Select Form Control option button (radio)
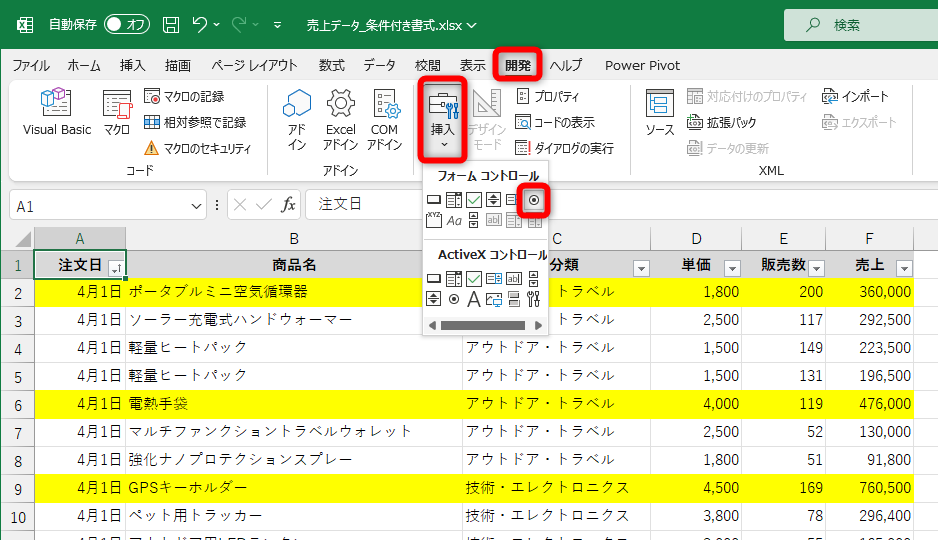Screen dimensions: 938x540 pyautogui.click(x=534, y=200)
